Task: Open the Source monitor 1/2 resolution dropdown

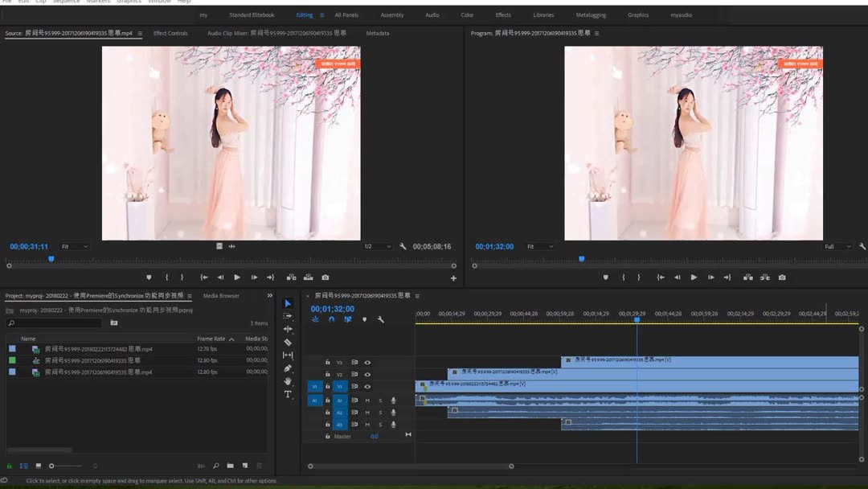Action: pos(376,247)
